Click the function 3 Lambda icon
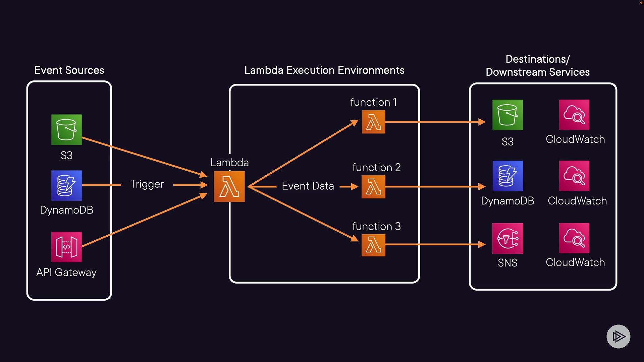 coord(373,245)
